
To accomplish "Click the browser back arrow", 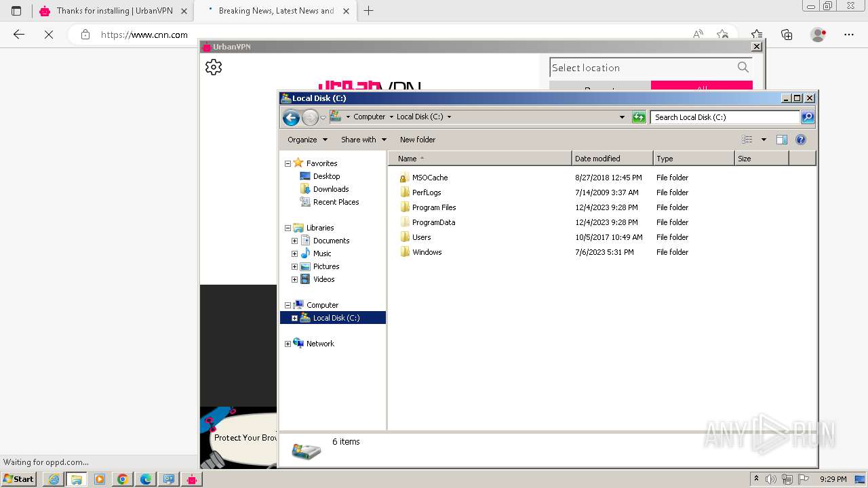I will click(19, 35).
